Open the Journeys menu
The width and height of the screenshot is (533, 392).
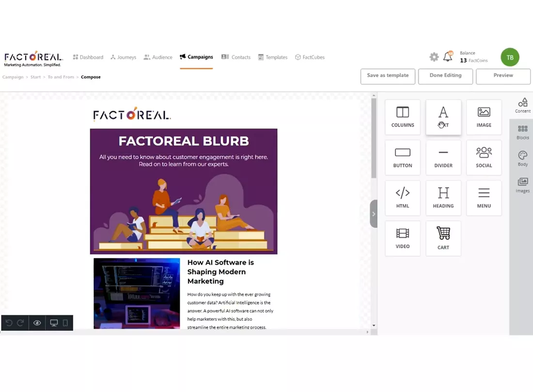point(123,57)
